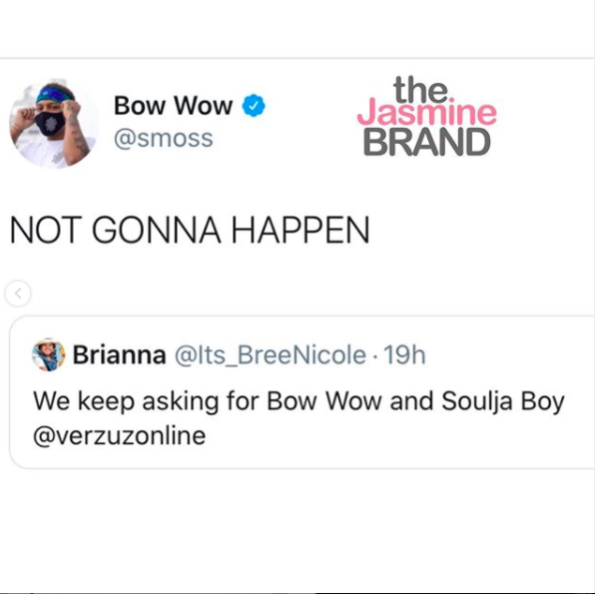Viewport: 595px width, 594px height.
Task: Click the words 'Soulja Boy' in quote
Action: [503, 402]
